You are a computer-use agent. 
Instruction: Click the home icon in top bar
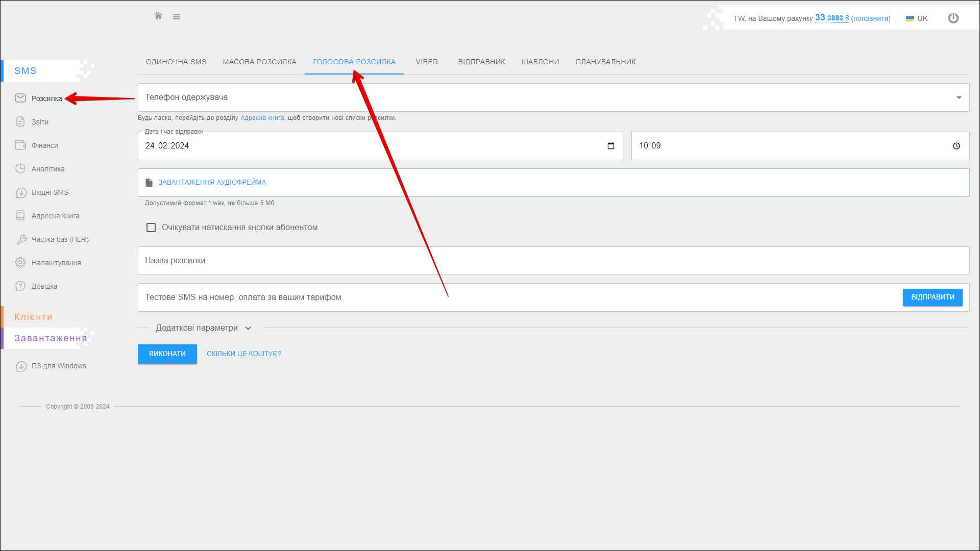pos(158,16)
